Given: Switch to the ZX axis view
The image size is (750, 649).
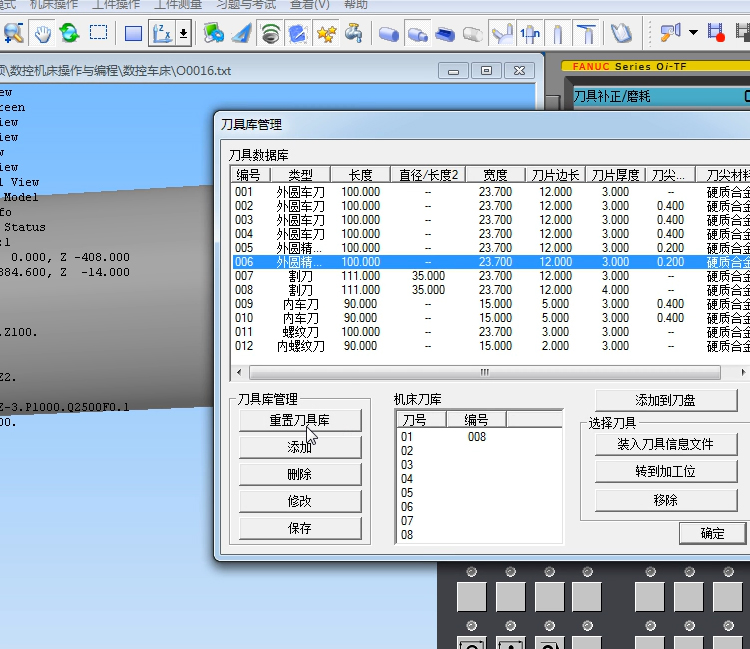Looking at the screenshot, I should click(162, 33).
